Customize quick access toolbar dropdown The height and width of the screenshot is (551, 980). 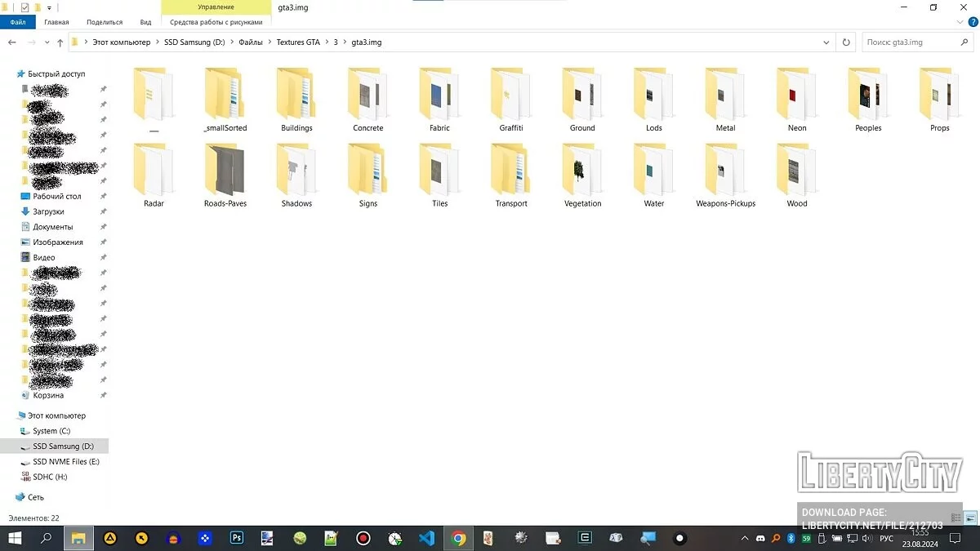pyautogui.click(x=49, y=7)
